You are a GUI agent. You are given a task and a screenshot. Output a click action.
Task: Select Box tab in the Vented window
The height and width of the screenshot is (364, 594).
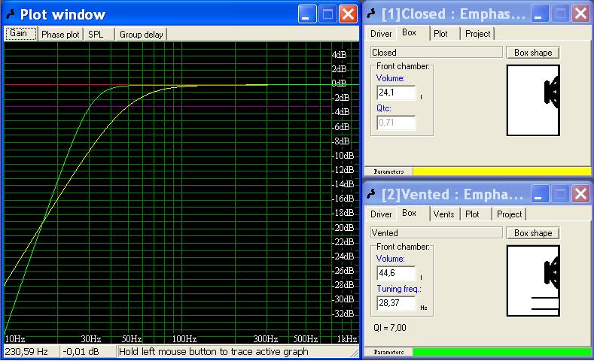[412, 214]
